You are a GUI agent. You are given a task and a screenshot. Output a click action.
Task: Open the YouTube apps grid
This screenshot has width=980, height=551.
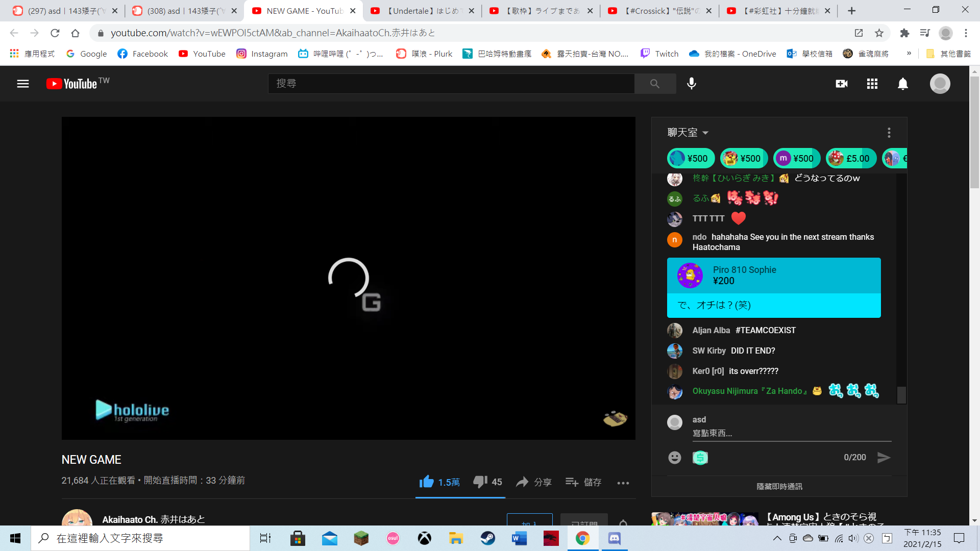click(x=872, y=84)
